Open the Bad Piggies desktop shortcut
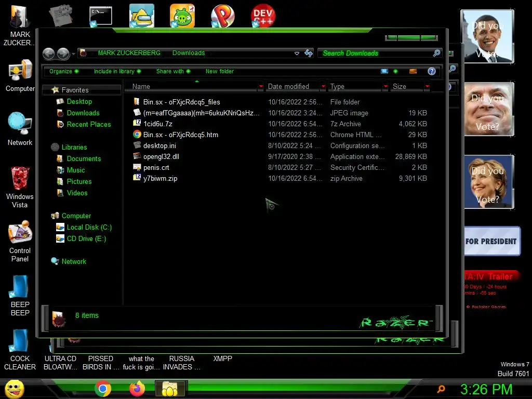 click(182, 16)
